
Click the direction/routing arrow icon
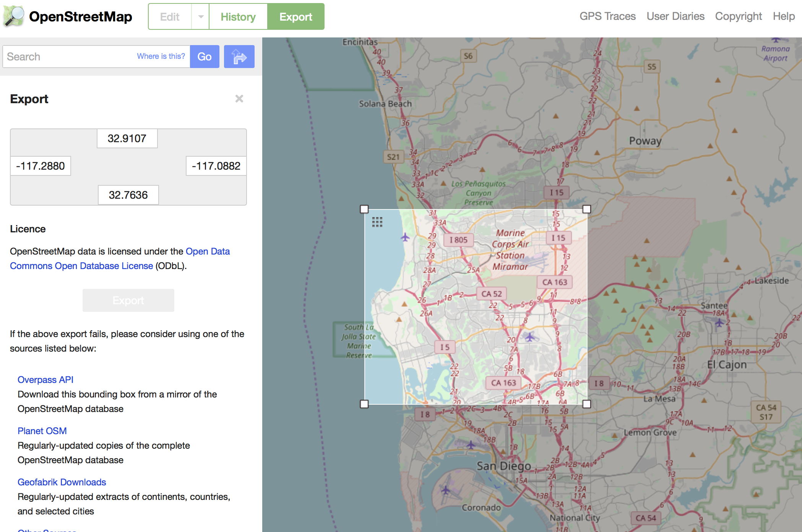[x=239, y=57]
